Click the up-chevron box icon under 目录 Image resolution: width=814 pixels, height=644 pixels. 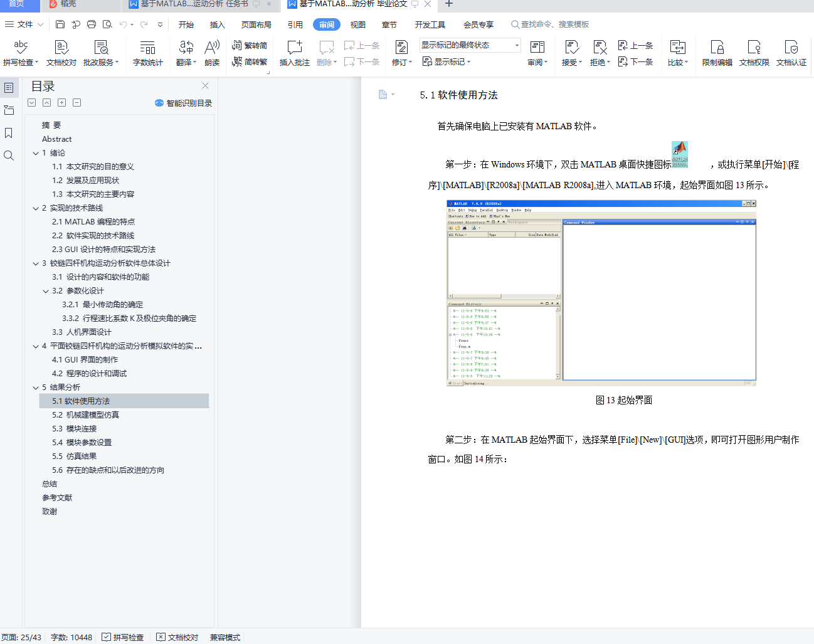pos(47,103)
